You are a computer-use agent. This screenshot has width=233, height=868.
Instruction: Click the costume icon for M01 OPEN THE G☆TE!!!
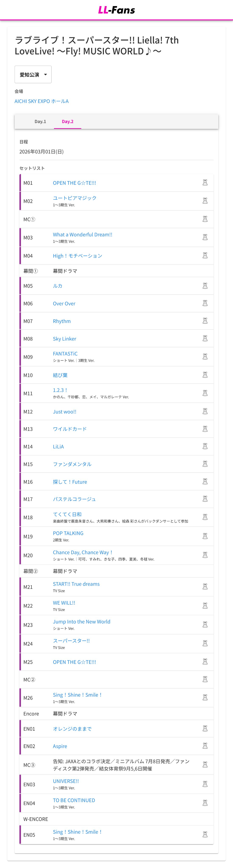point(205,183)
